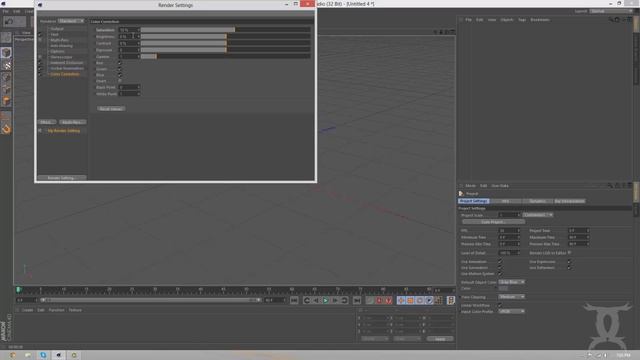Open Layout dropdown at top right

pyautogui.click(x=611, y=11)
